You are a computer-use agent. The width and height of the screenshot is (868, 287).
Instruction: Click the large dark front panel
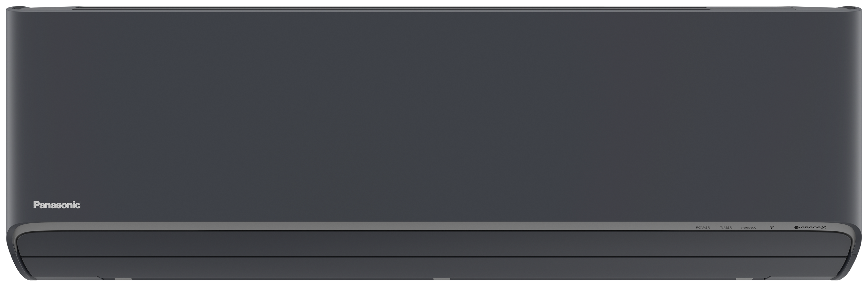[x=434, y=115]
